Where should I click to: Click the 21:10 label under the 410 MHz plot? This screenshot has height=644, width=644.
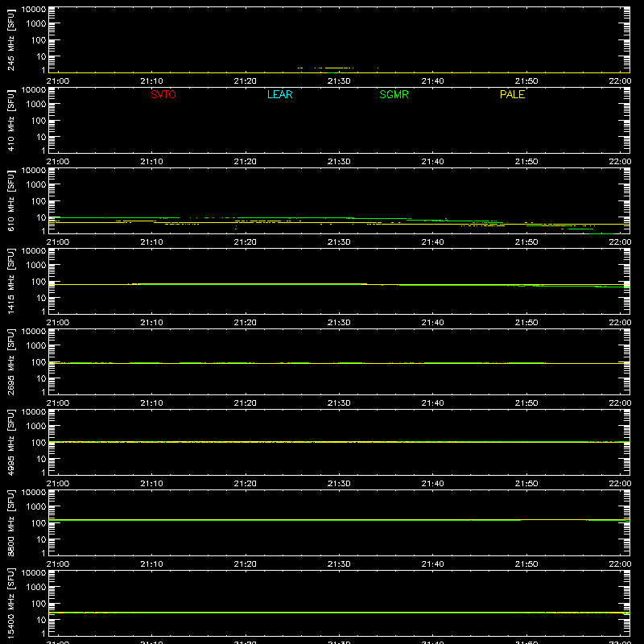coord(151,162)
